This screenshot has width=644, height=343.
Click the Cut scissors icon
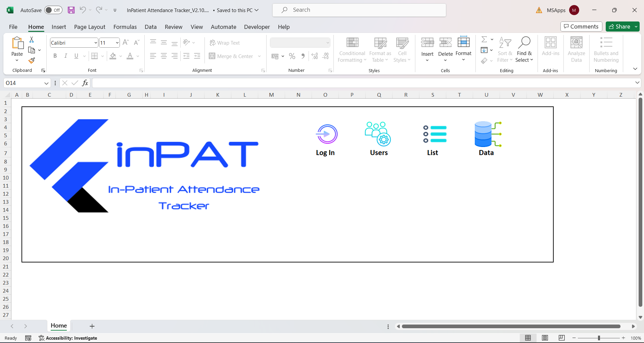pyautogui.click(x=32, y=40)
